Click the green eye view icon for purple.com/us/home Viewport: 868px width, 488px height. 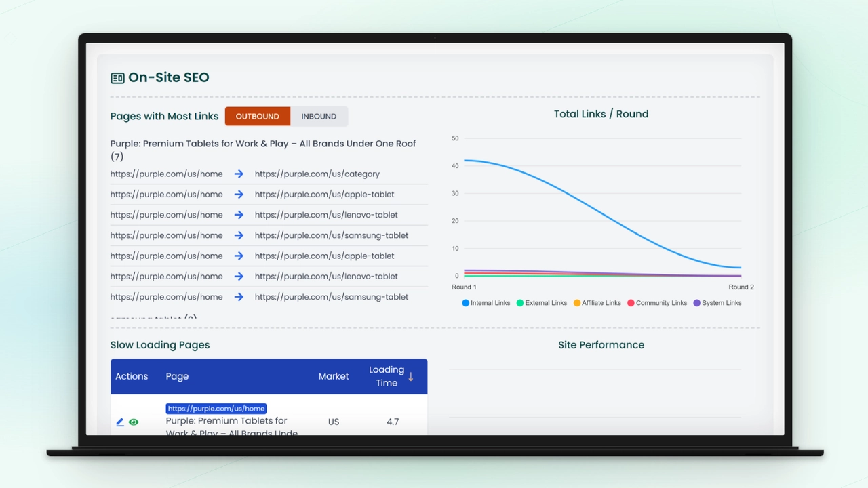(x=134, y=422)
